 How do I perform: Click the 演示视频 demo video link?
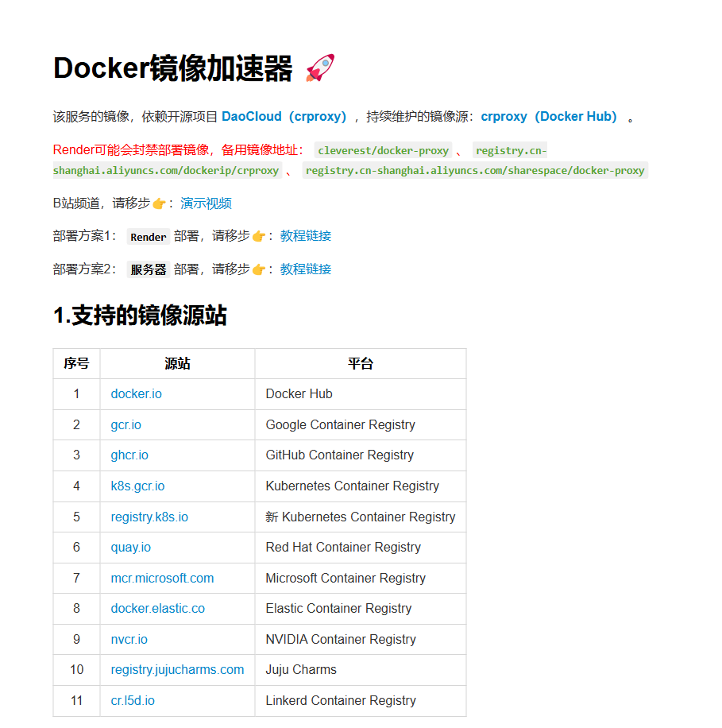[x=206, y=203]
